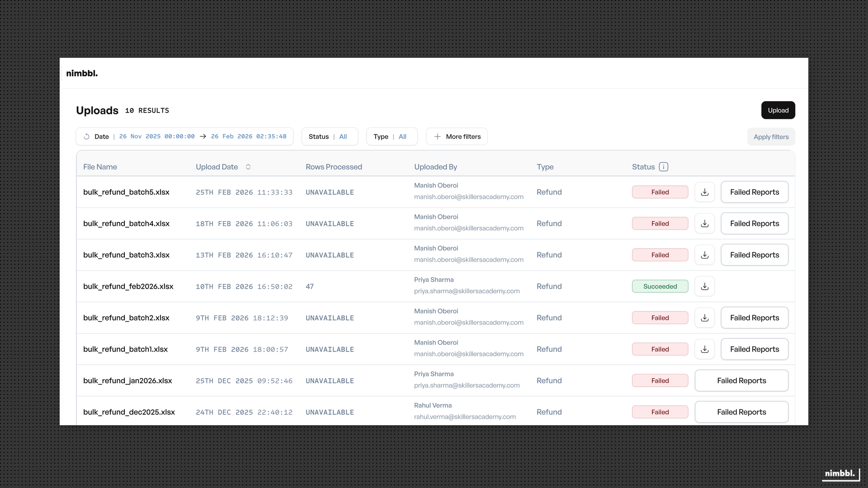Image resolution: width=868 pixels, height=488 pixels.
Task: Sort by Upload Date arrows
Action: click(x=248, y=167)
